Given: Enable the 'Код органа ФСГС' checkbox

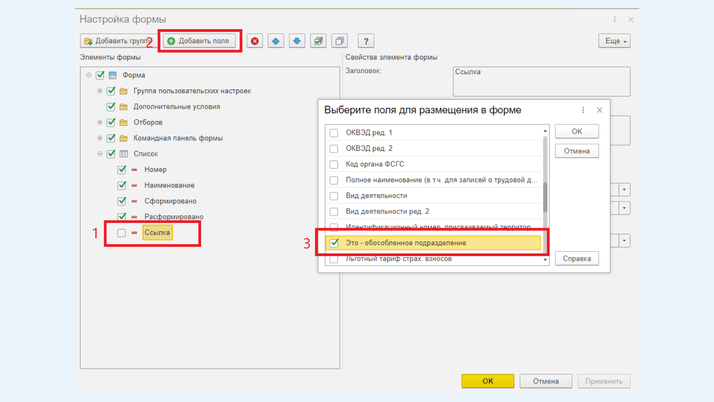Looking at the screenshot, I should [334, 164].
